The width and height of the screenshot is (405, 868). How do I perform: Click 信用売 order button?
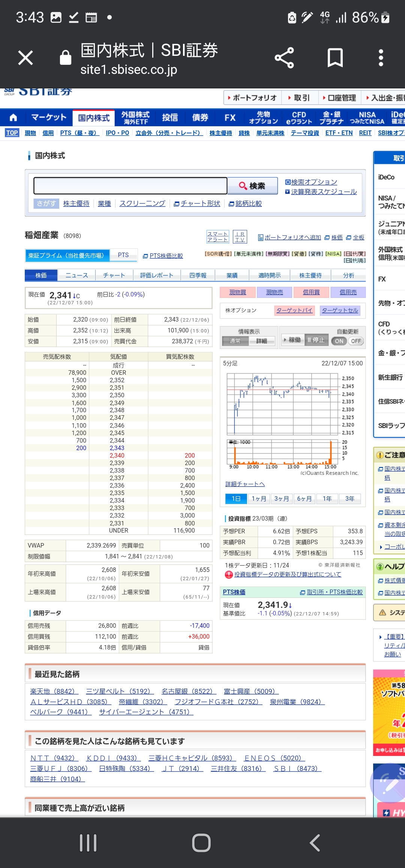[348, 292]
